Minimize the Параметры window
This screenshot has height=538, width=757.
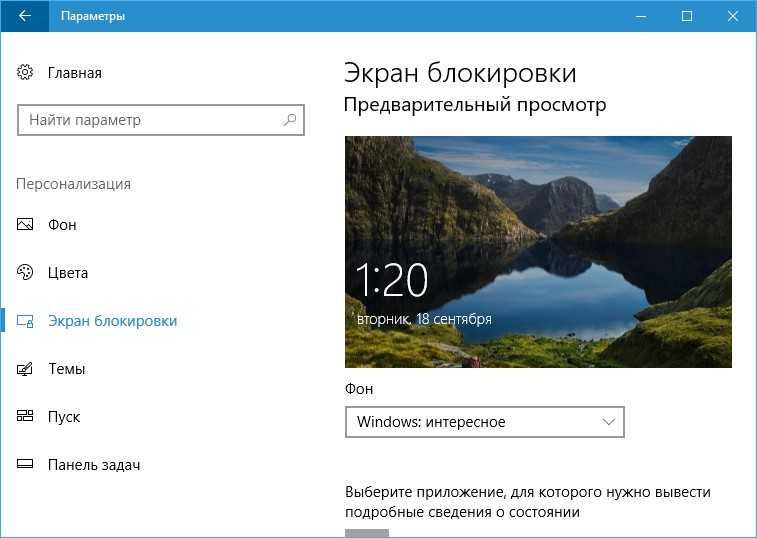[641, 16]
